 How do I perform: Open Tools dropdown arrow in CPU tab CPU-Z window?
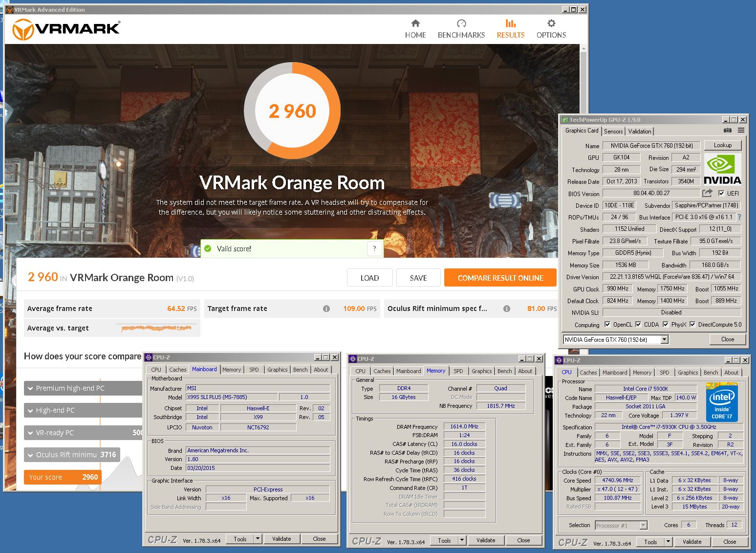668,542
